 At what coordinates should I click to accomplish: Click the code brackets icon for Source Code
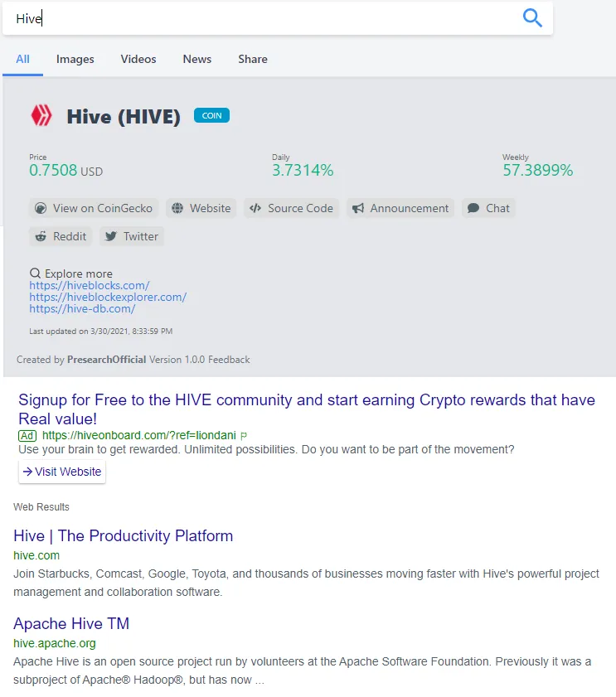255,209
